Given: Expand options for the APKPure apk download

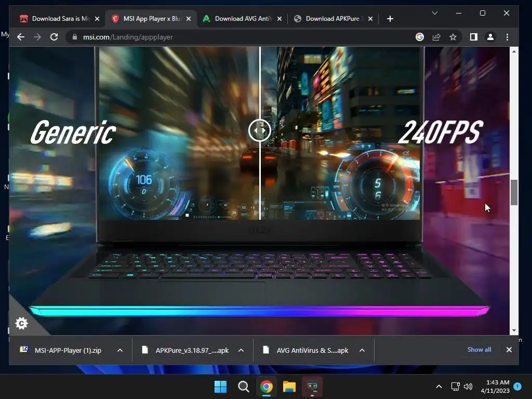Looking at the screenshot, I should [x=241, y=350].
